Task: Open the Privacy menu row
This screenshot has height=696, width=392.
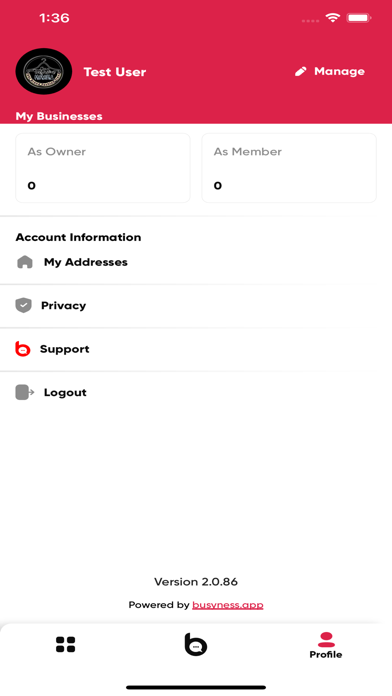Action: tap(196, 306)
